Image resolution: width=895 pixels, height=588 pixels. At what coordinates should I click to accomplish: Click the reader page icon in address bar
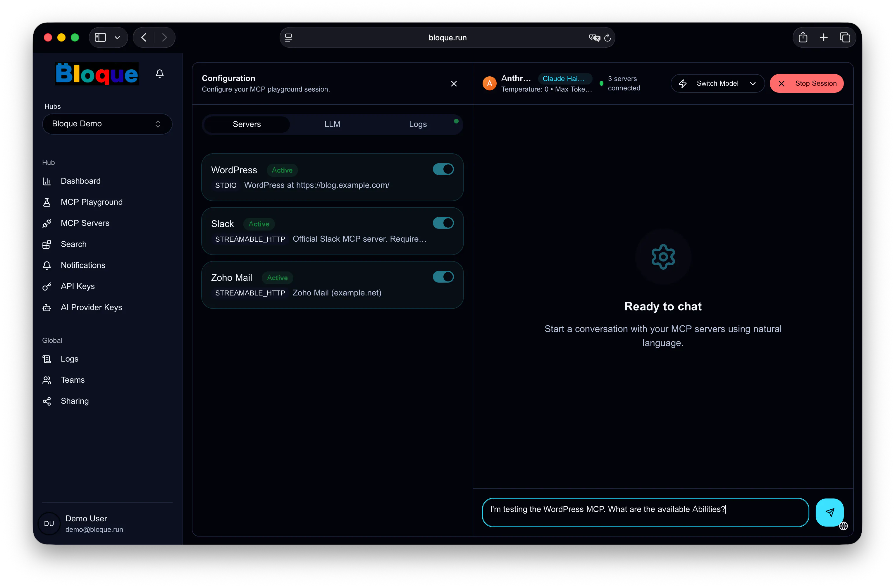coord(288,38)
